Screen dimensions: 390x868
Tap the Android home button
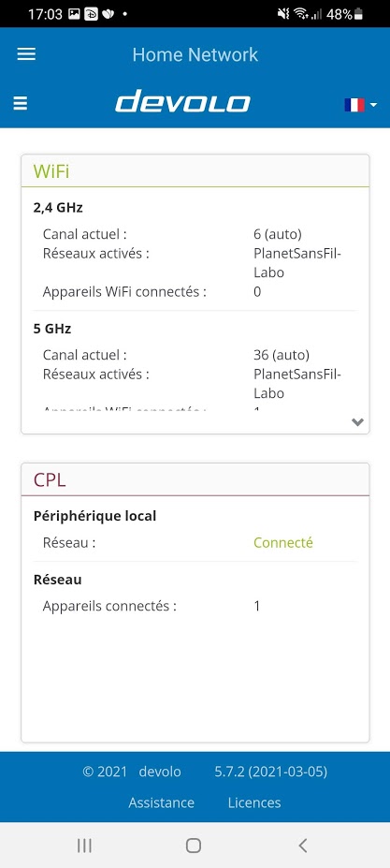click(x=193, y=845)
